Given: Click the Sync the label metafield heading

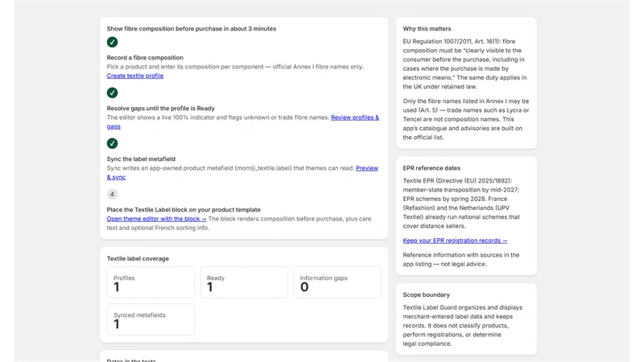Looking at the screenshot, I should pos(141,158).
